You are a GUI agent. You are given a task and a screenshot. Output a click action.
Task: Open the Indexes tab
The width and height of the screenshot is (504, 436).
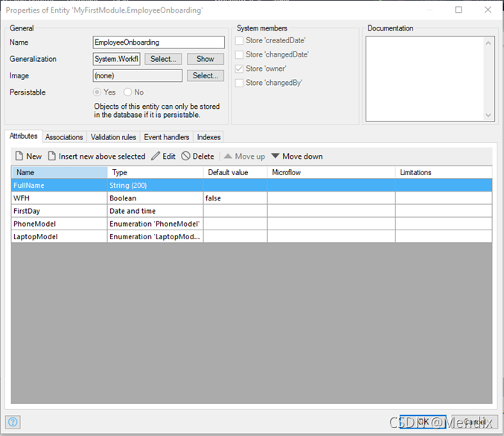(x=208, y=137)
